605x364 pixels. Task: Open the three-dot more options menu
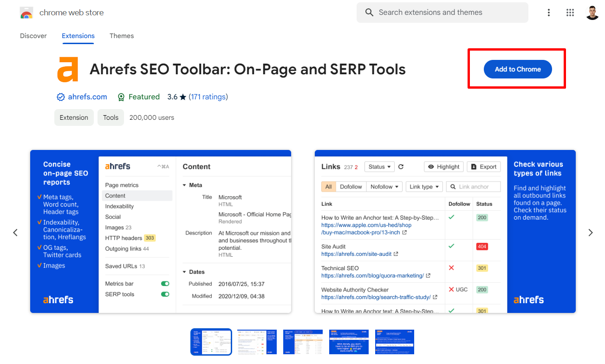tap(549, 13)
